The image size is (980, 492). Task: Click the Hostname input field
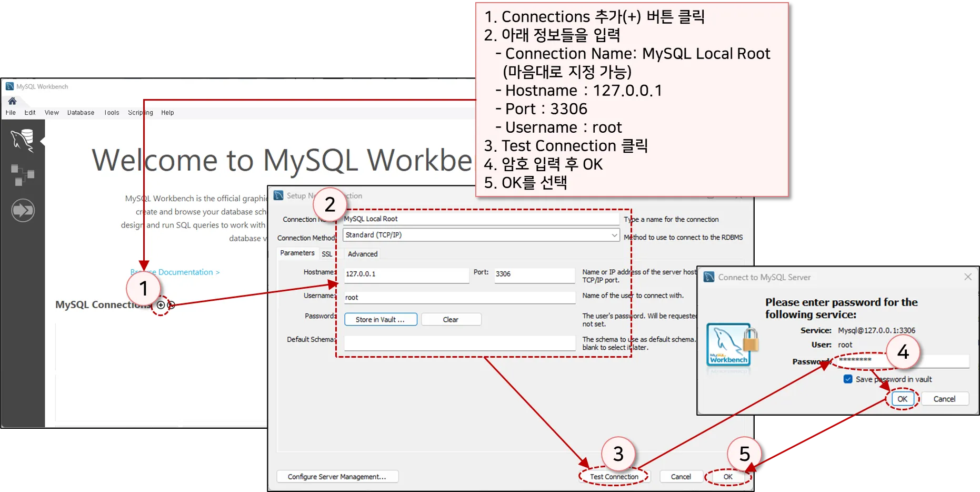[x=406, y=274]
